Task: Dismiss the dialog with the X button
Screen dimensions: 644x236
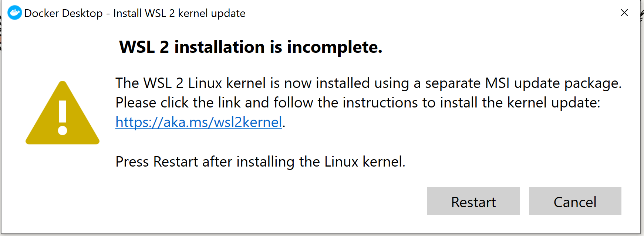Action: 624,13
